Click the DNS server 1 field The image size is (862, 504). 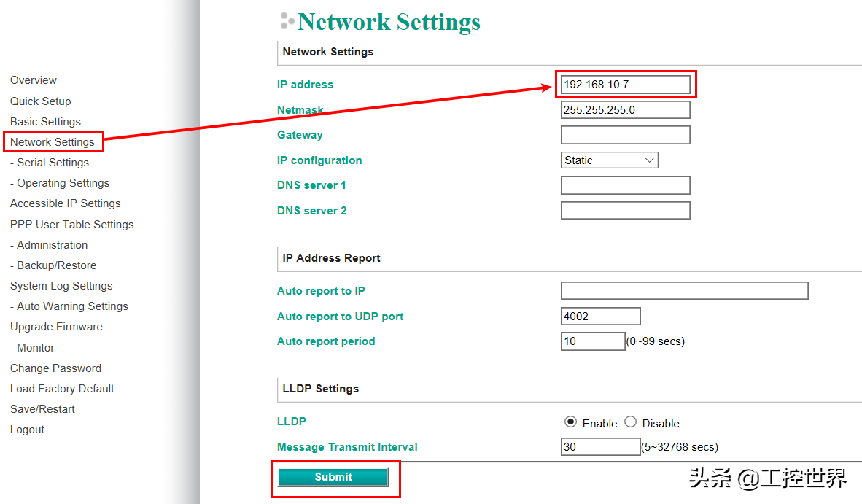tap(625, 185)
